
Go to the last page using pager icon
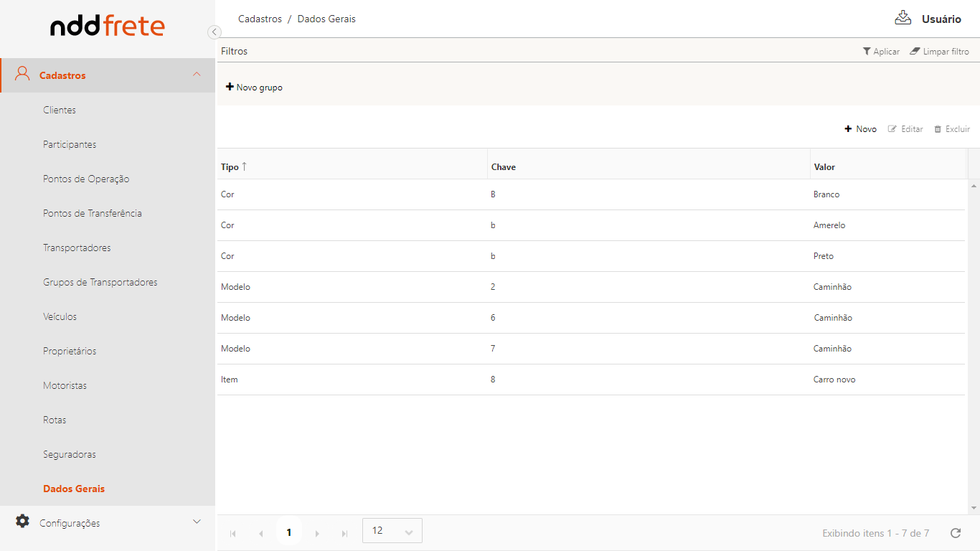coord(344,533)
